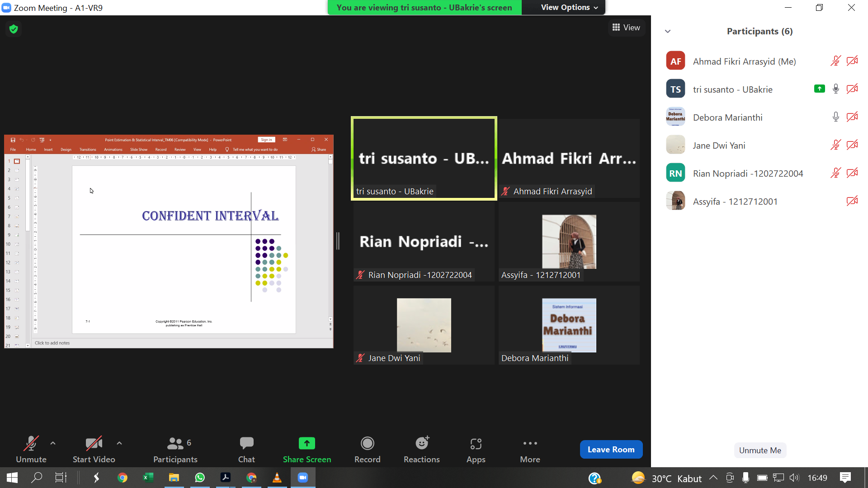Open VLC media player from the taskbar
Viewport: 868px width, 488px height.
coord(277,478)
